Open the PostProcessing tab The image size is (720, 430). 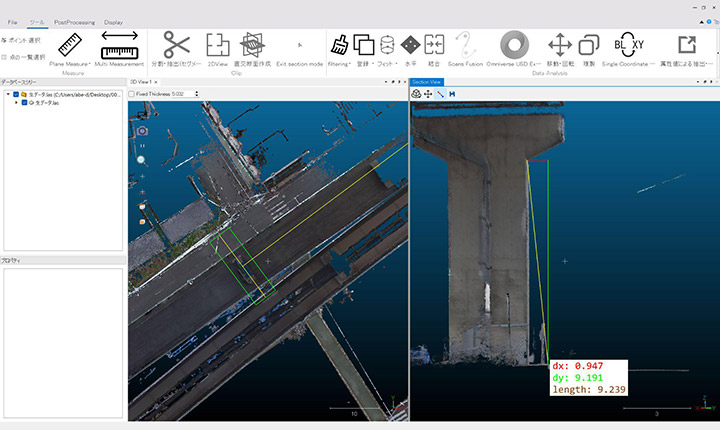pos(74,22)
